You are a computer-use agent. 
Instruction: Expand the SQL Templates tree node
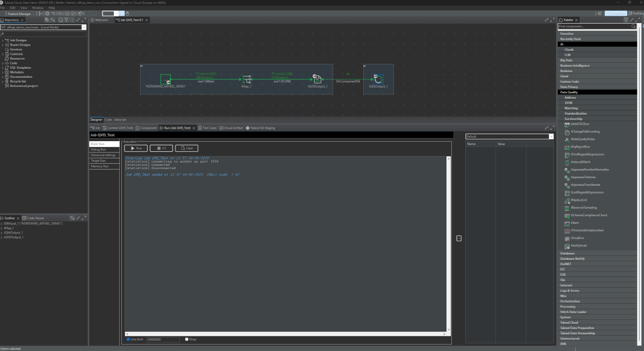pyautogui.click(x=3, y=68)
